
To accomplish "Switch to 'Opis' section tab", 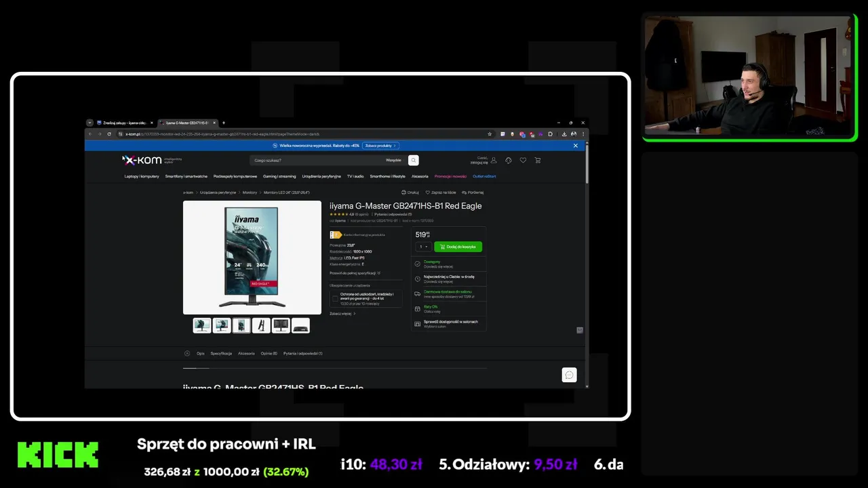I will point(201,353).
